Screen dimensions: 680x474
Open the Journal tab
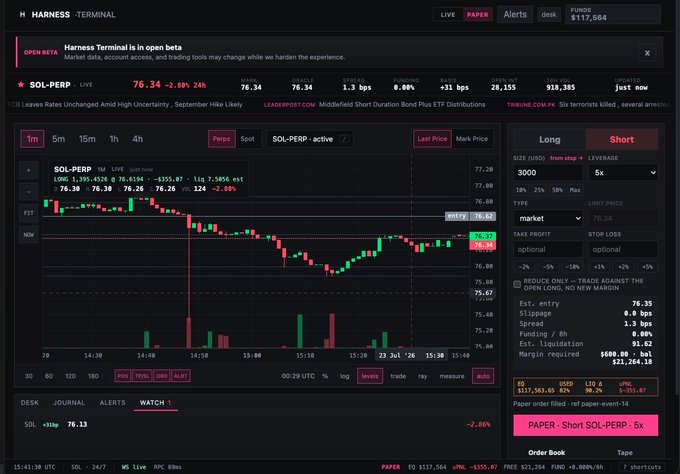click(x=69, y=403)
